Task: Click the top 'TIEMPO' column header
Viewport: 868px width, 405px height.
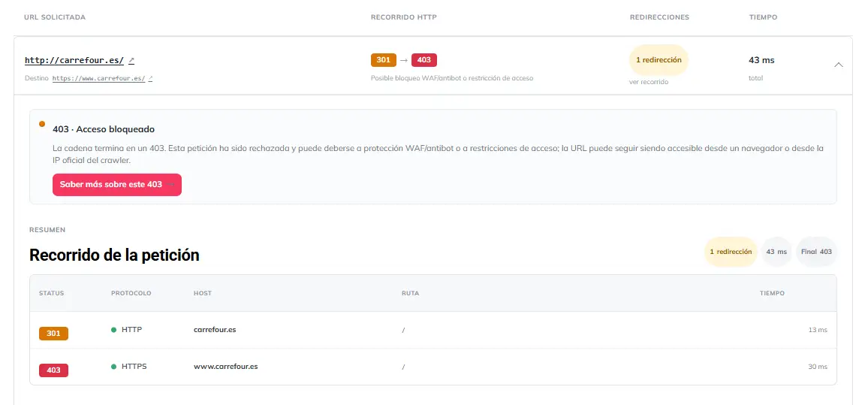Action: click(763, 17)
